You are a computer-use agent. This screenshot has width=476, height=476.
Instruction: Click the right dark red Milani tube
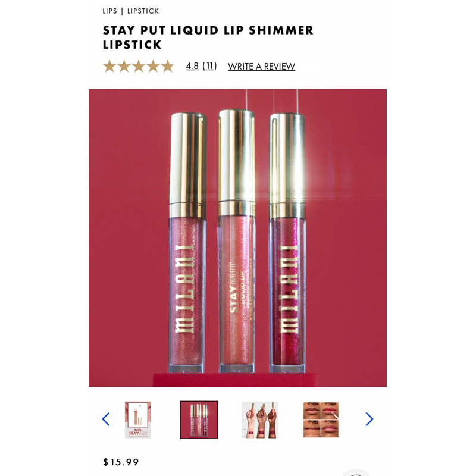click(x=287, y=243)
